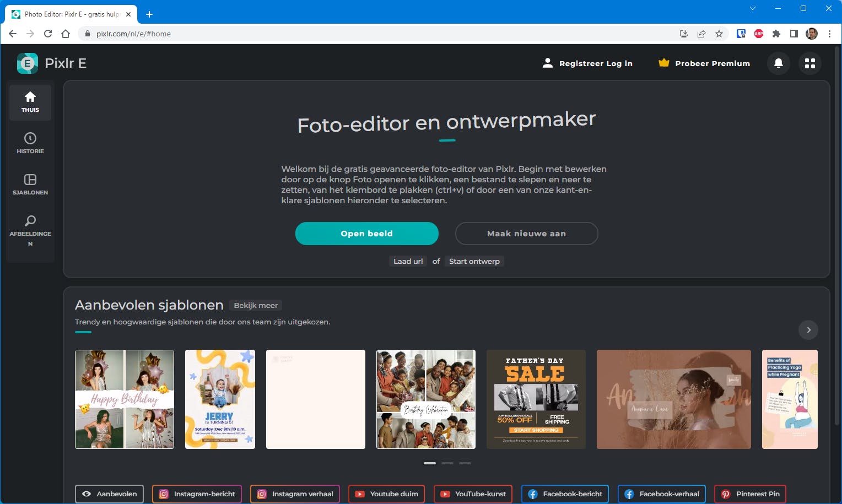Click the Pixlr E logo icon
842x504 pixels.
[28, 63]
